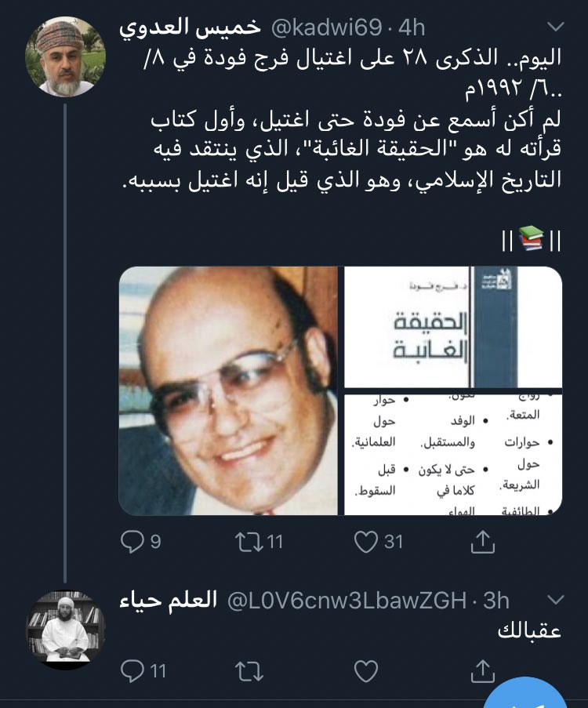This screenshot has width=588, height=708.
Task: Retweet the عقبالك reply tweet
Action: click(x=249, y=671)
